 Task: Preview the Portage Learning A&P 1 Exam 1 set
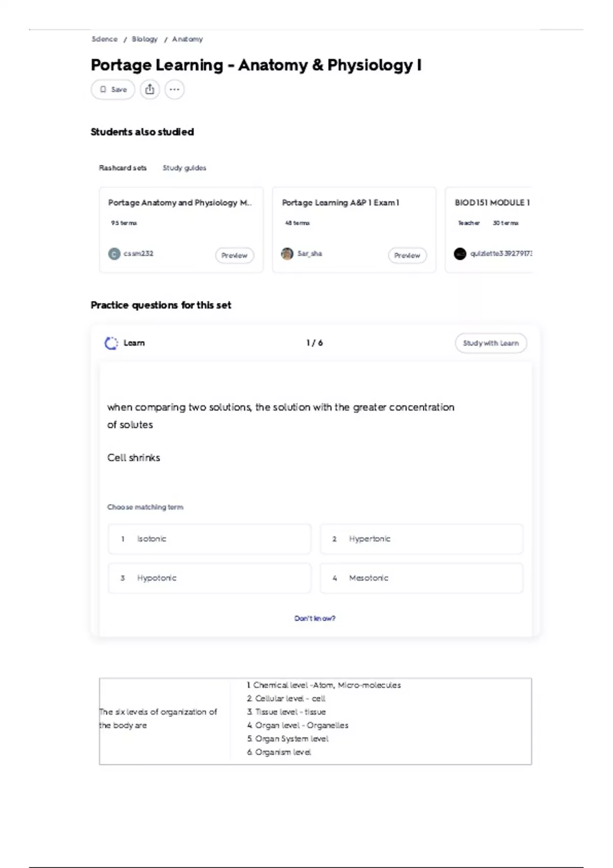click(407, 255)
